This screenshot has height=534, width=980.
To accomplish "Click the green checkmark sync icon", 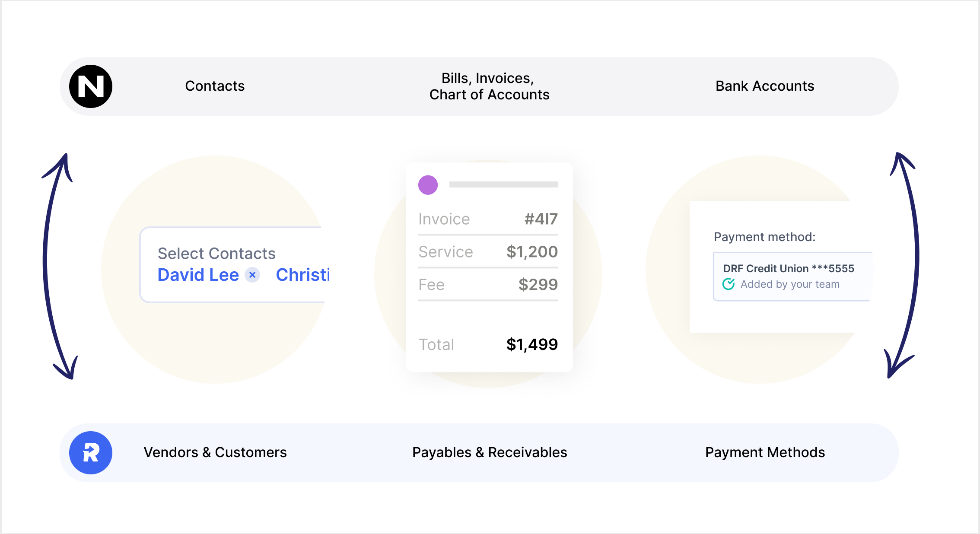I will coord(729,284).
